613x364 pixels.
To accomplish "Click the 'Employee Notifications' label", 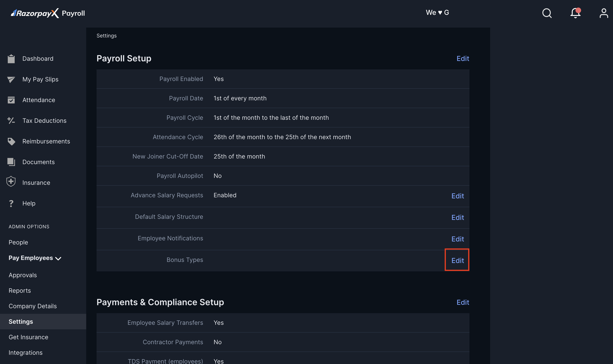I will 170,238.
